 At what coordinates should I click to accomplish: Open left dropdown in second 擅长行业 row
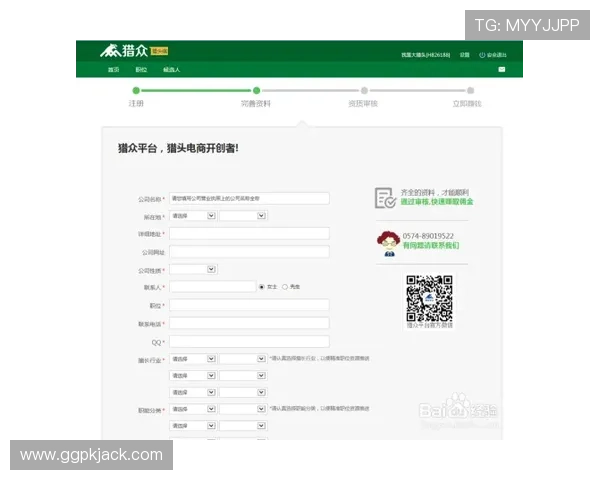click(193, 376)
